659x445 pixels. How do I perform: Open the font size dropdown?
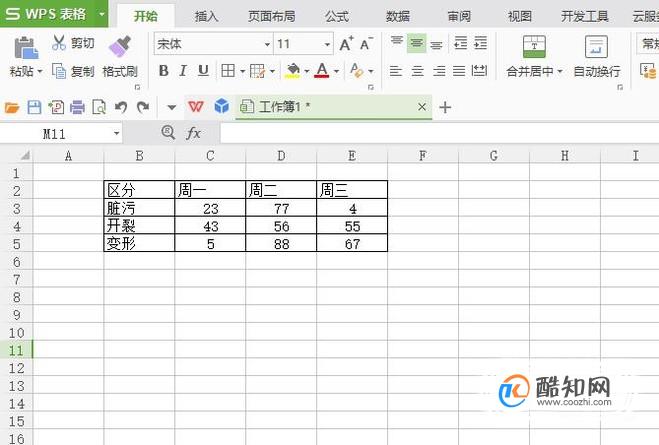pyautogui.click(x=327, y=44)
